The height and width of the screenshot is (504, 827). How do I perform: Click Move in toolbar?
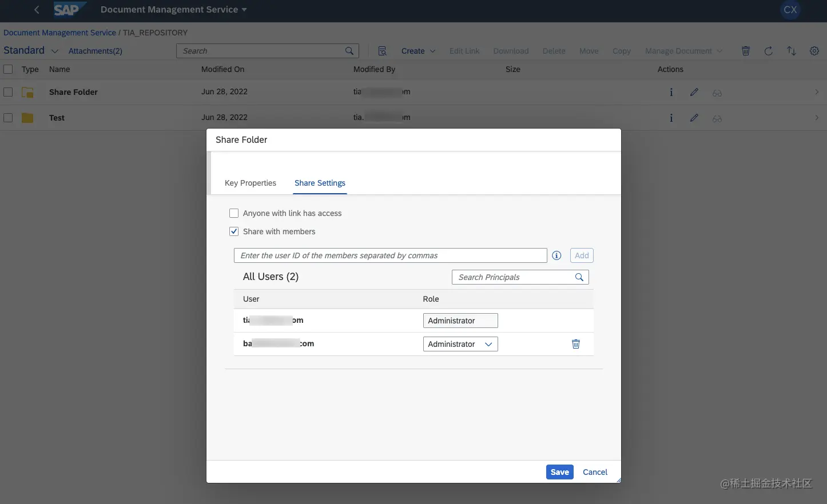[589, 51]
